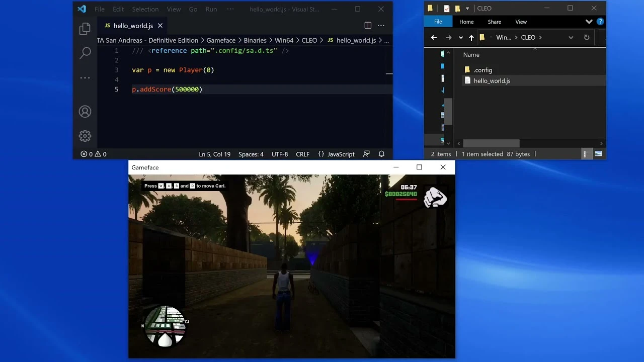Click the horizontal scrollbar in Explorer file list
Image resolution: width=644 pixels, height=362 pixels.
pos(491,144)
